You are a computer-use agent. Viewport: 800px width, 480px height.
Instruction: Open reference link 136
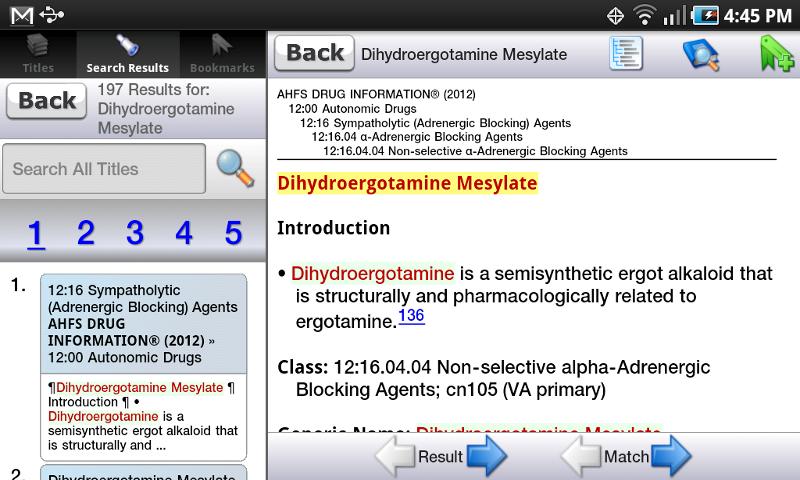click(x=411, y=316)
